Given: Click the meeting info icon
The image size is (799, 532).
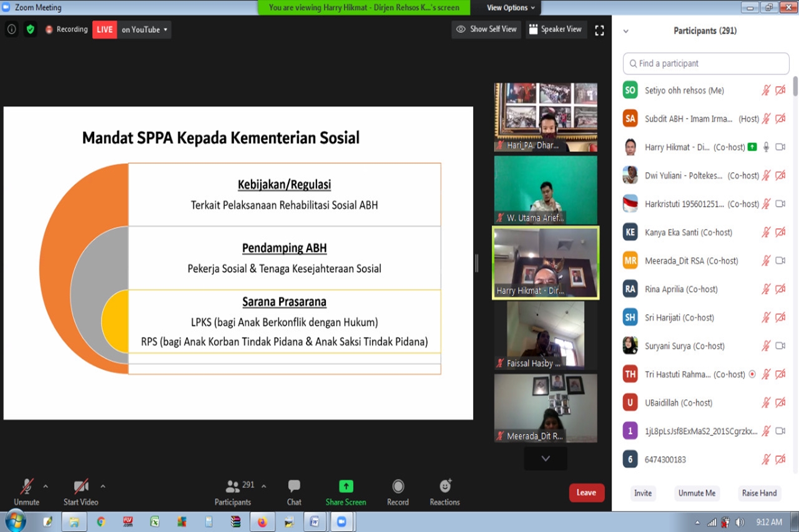Looking at the screenshot, I should pyautogui.click(x=11, y=29).
